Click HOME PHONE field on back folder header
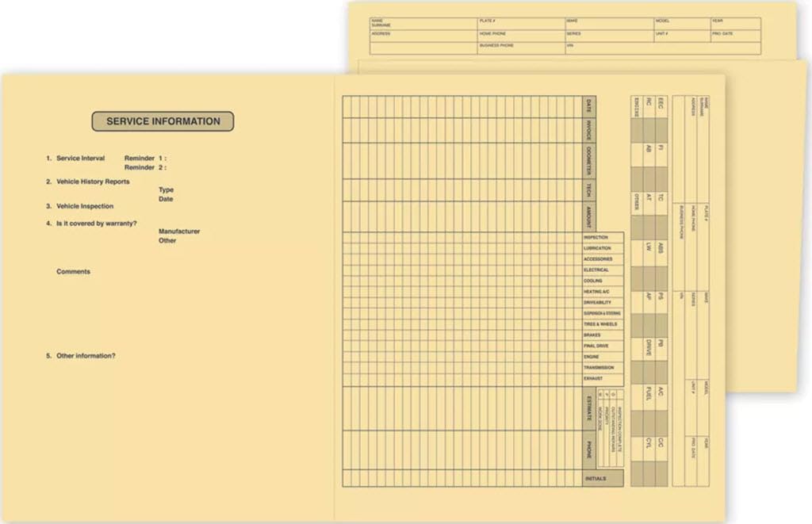Screen dimensions: 812x524 point(521,36)
